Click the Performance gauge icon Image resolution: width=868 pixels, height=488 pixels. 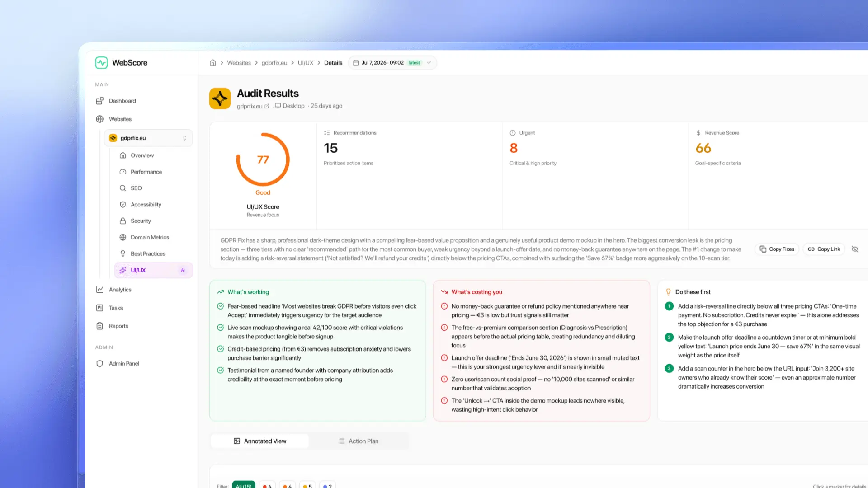tap(123, 172)
